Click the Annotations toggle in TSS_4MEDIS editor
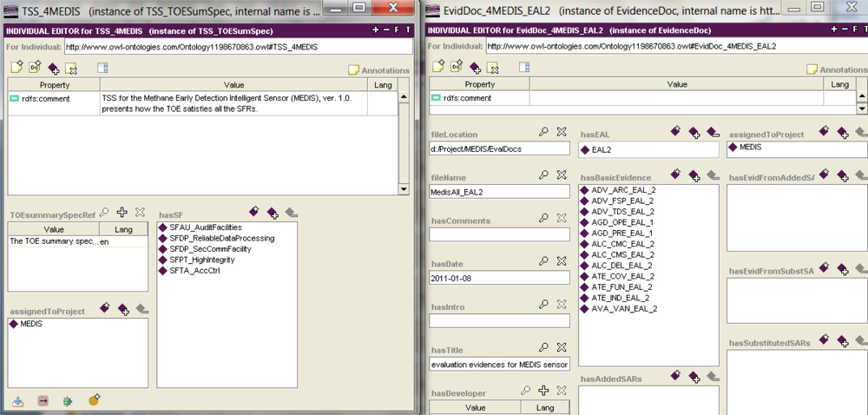Viewport: 868px width, 415px height. pos(378,70)
